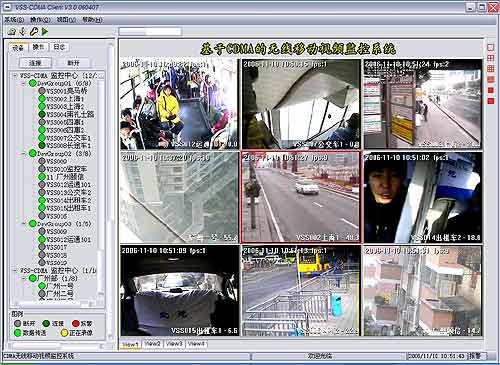The width and height of the screenshot is (500, 365).
Task: Click the microphone icon in the toolbar
Action: 22,31
